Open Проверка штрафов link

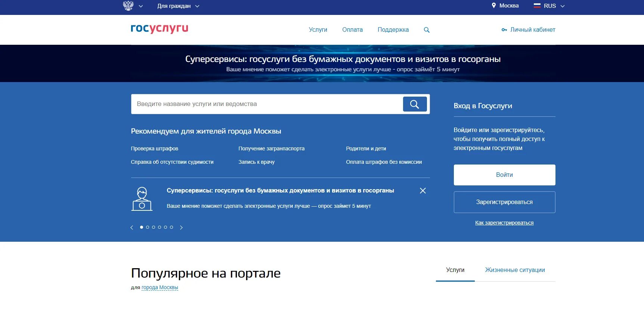[155, 148]
